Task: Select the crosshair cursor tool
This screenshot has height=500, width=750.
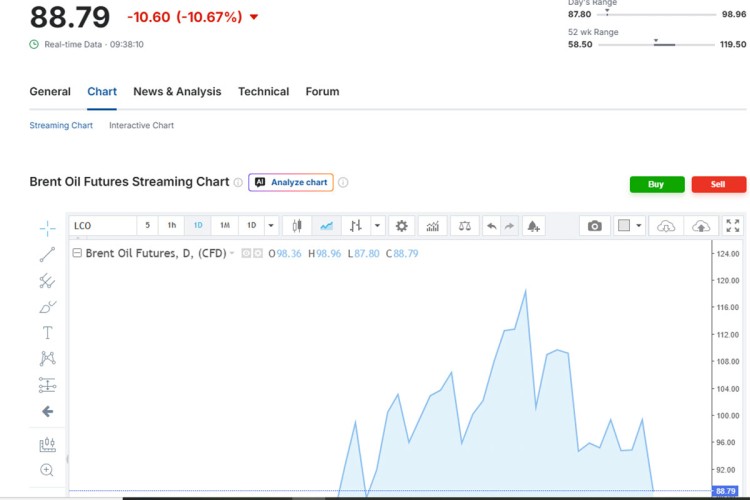Action: [47, 228]
